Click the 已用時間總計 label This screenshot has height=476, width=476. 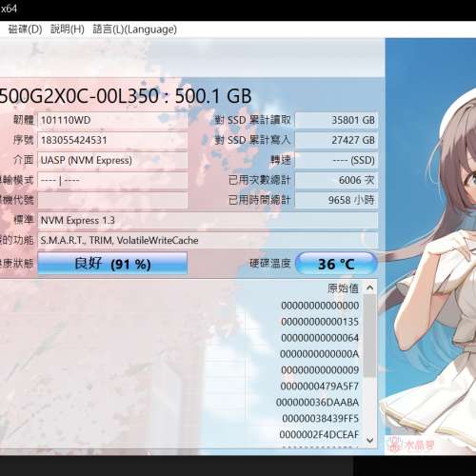point(259,200)
